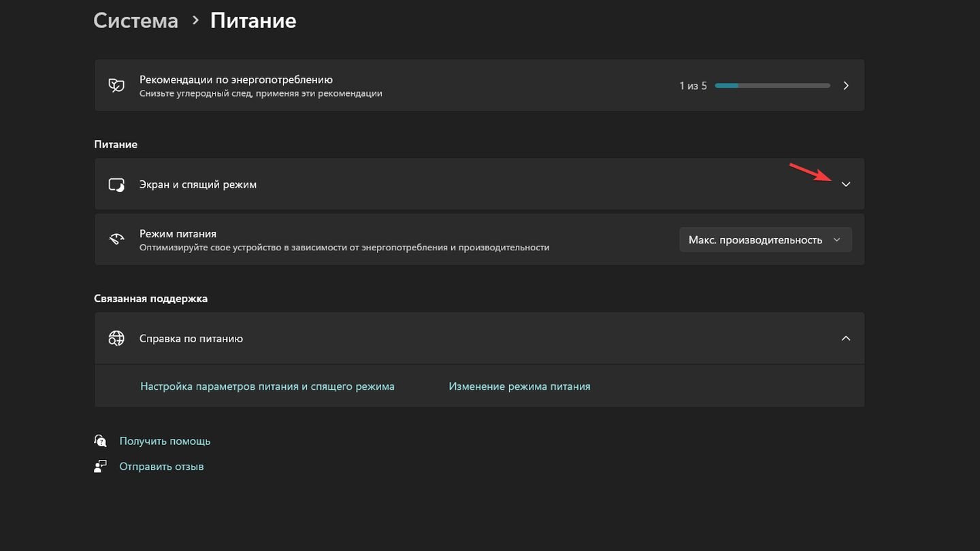Go back to Система in the breadcrumb
980x551 pixels.
[x=135, y=20]
